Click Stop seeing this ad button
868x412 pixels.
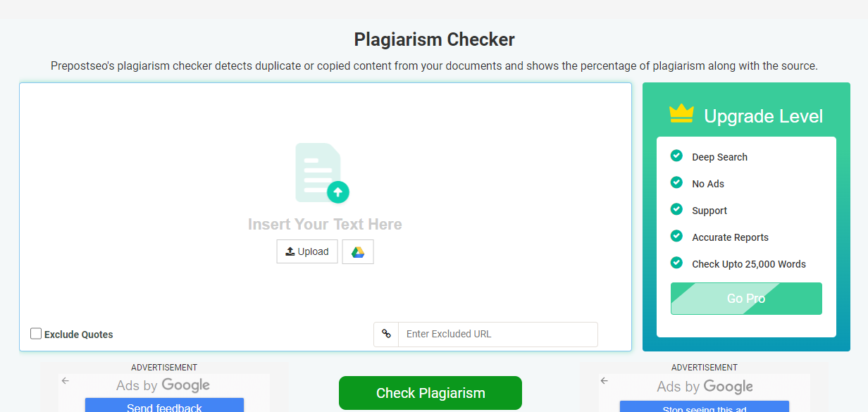click(704, 408)
